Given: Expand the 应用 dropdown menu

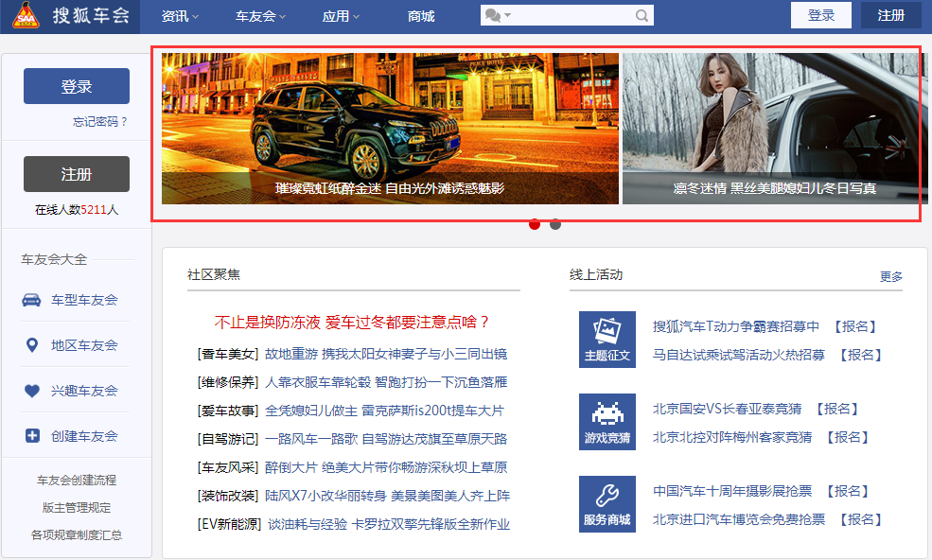Looking at the screenshot, I should click(341, 16).
